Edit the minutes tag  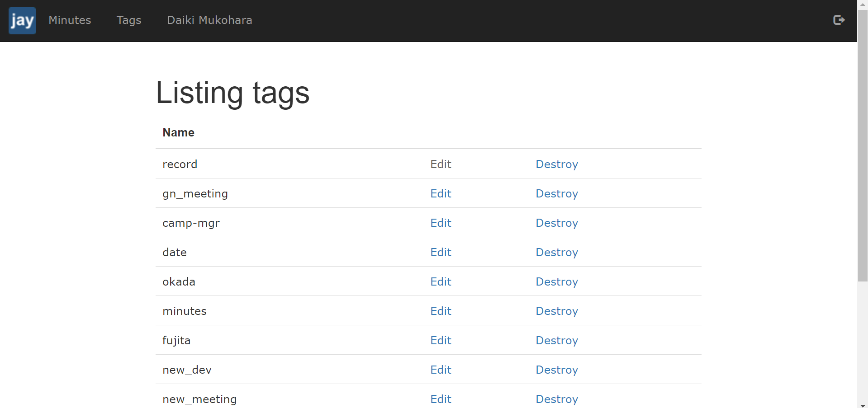(x=441, y=311)
